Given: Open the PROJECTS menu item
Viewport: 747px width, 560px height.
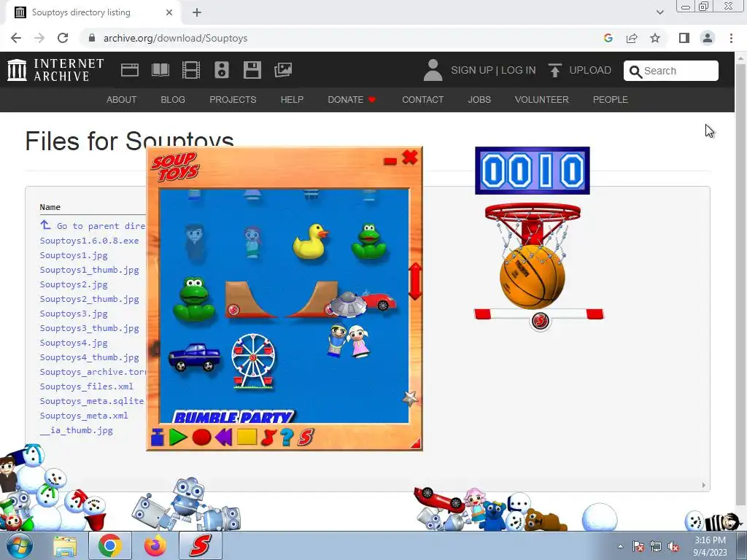Looking at the screenshot, I should coord(233,99).
